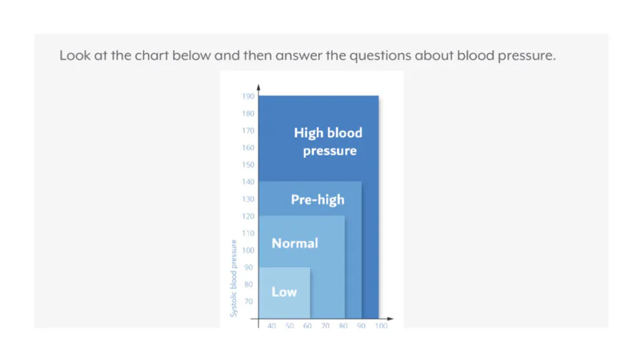
Task: Click the 80 label on the horizontal axis
Action: pyautogui.click(x=343, y=326)
